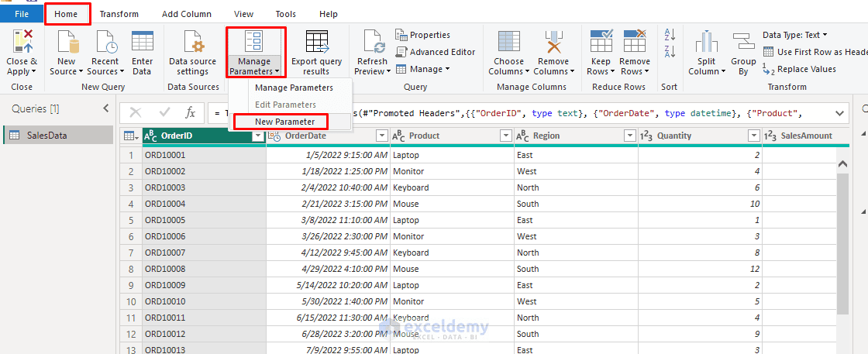Click Export query results
The image size is (868, 354).
(317, 54)
